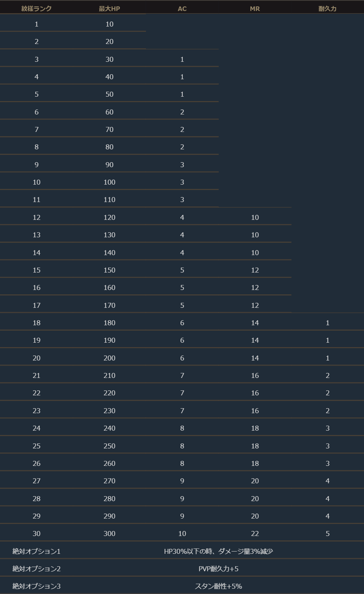Click the max HP cell showing 70
Viewport: 364px width, 594px height.
(109, 129)
